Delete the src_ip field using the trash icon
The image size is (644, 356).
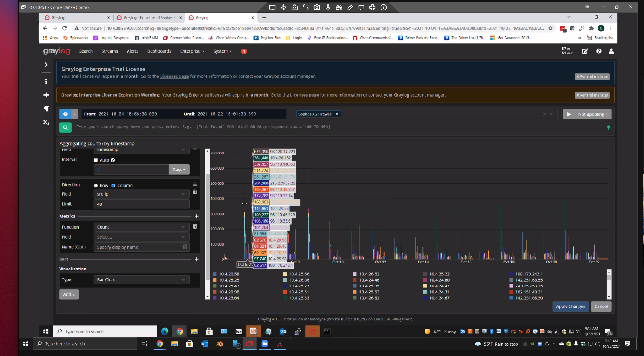195,192
